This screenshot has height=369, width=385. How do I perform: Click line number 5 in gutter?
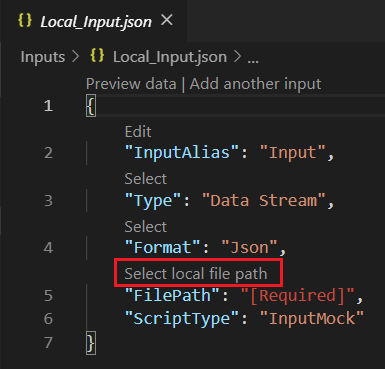click(49, 296)
